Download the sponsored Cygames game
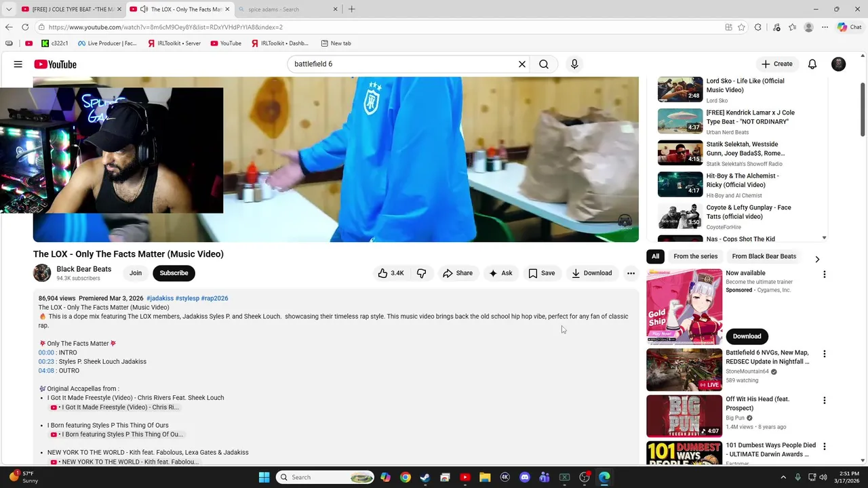 tap(747, 336)
